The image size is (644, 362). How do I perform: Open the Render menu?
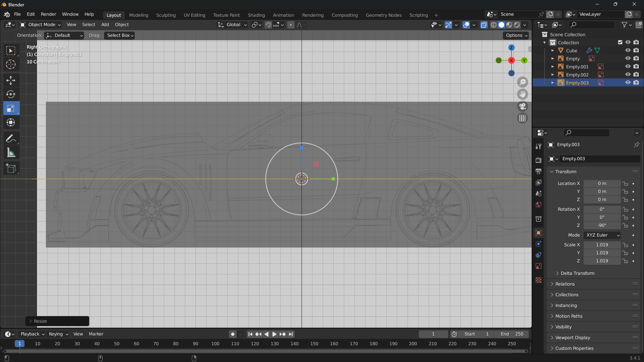click(x=48, y=14)
